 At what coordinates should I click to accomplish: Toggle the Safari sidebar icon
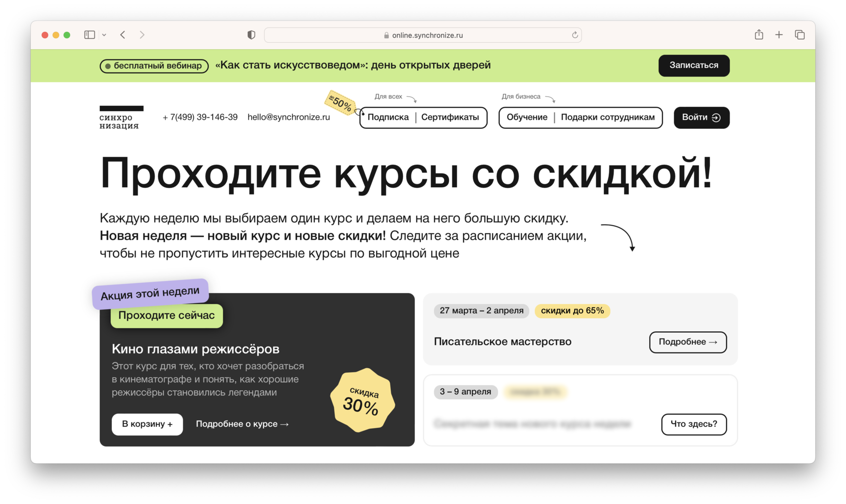[90, 35]
